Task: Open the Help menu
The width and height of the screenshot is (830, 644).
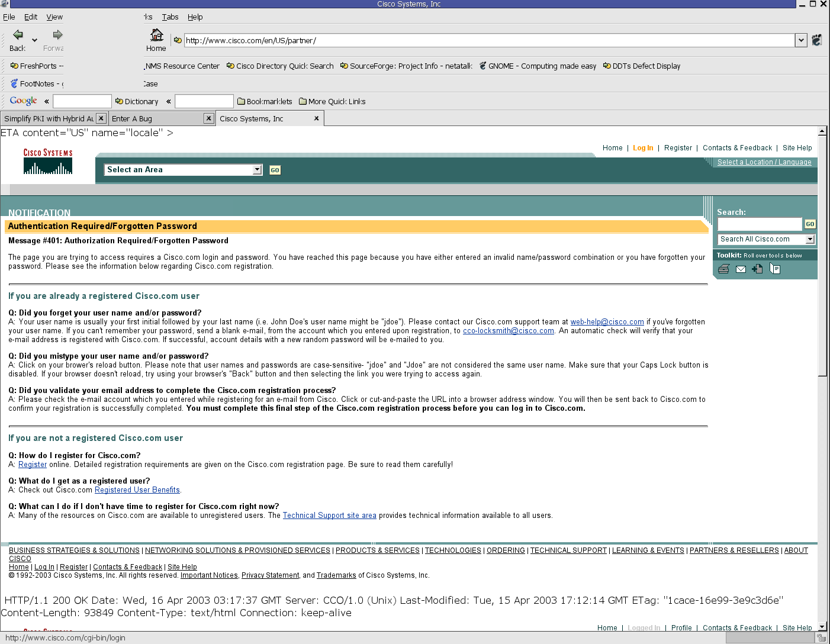Action: click(195, 17)
